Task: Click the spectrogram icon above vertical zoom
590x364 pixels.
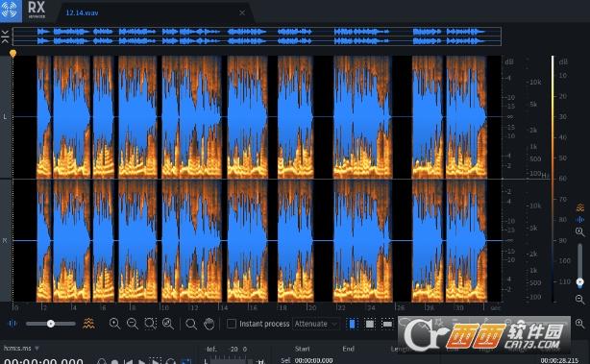Action: coord(580,207)
